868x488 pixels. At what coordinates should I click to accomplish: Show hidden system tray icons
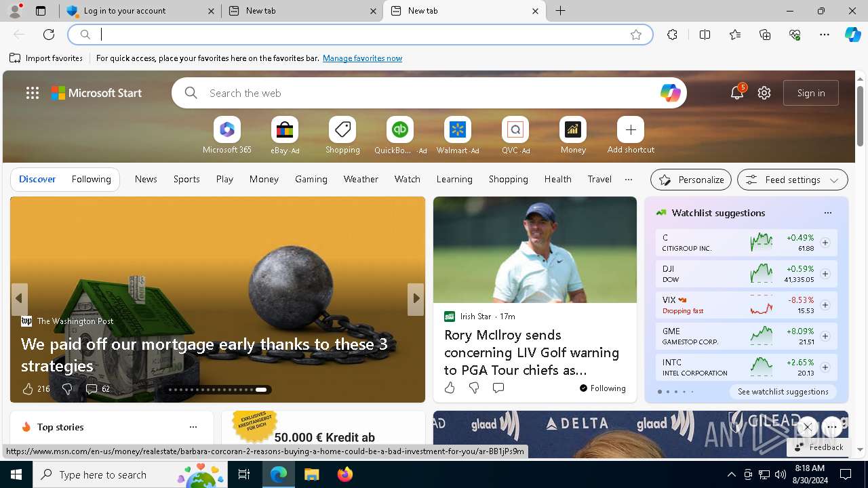point(731,474)
